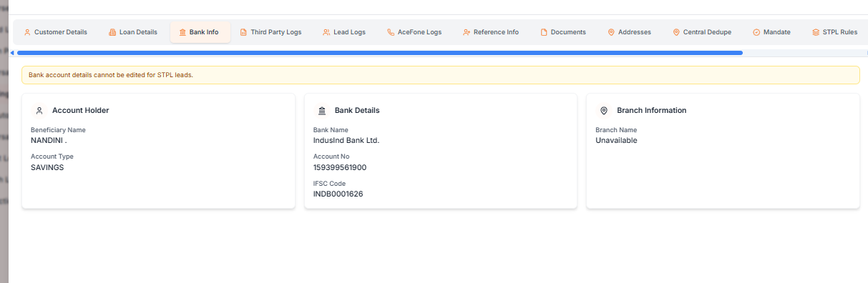Image resolution: width=868 pixels, height=283 pixels.
Task: Click the Bank Details card bank icon
Action: point(321,111)
